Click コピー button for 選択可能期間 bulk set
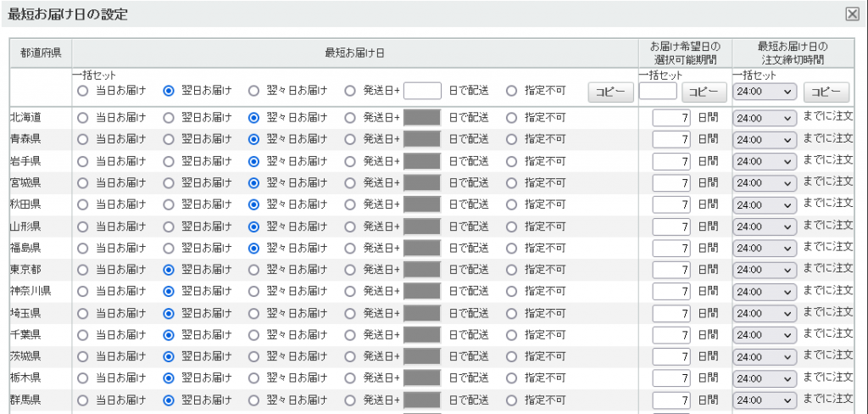 click(x=704, y=92)
